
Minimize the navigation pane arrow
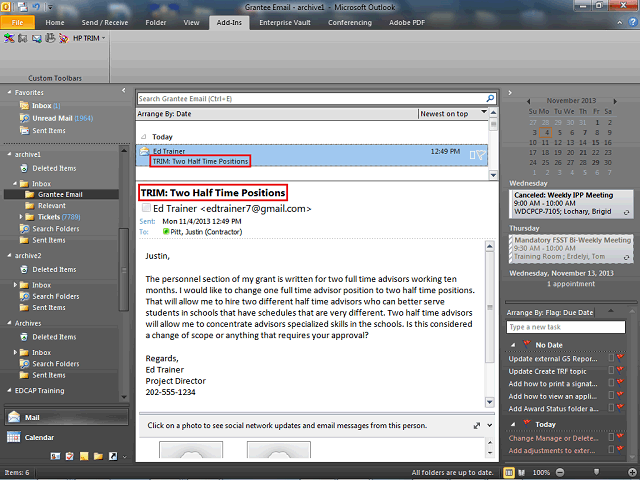point(124,90)
